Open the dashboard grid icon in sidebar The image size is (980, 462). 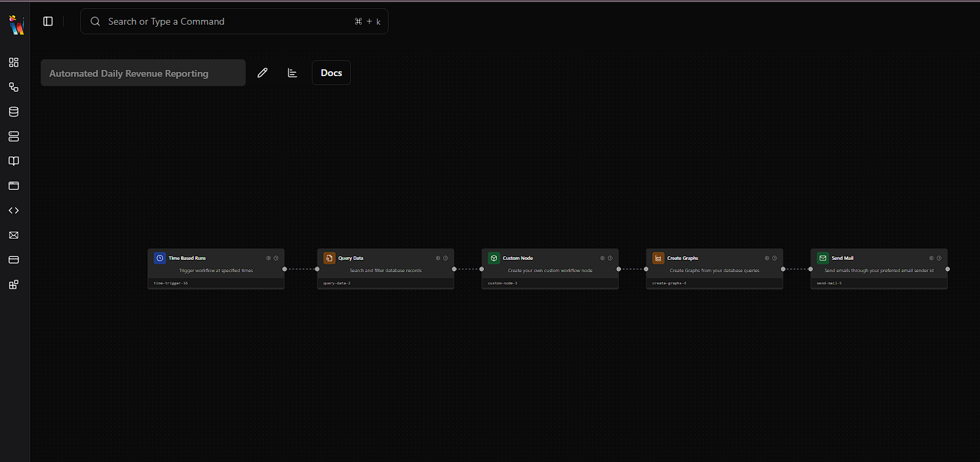click(14, 62)
